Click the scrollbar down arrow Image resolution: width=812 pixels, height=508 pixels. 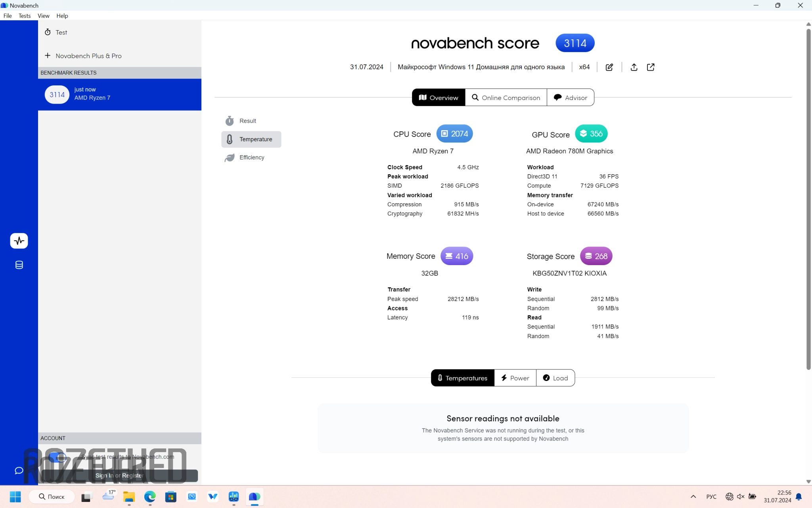(808, 481)
